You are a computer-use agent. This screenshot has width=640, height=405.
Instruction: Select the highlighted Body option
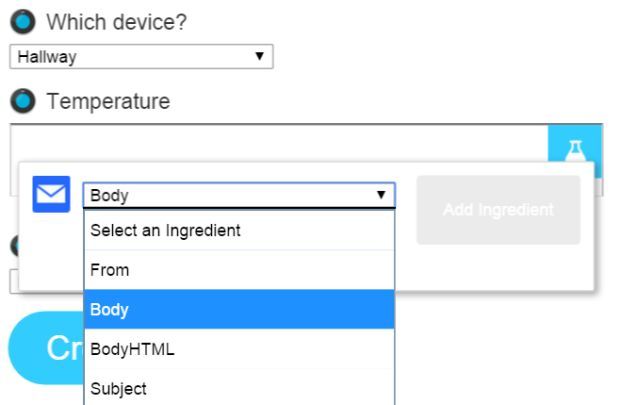coord(238,310)
